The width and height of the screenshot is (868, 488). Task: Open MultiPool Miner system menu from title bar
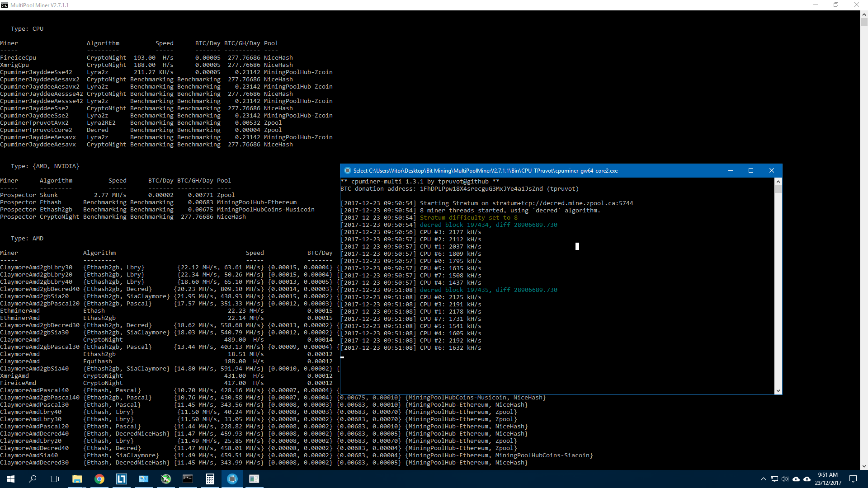coord(5,5)
